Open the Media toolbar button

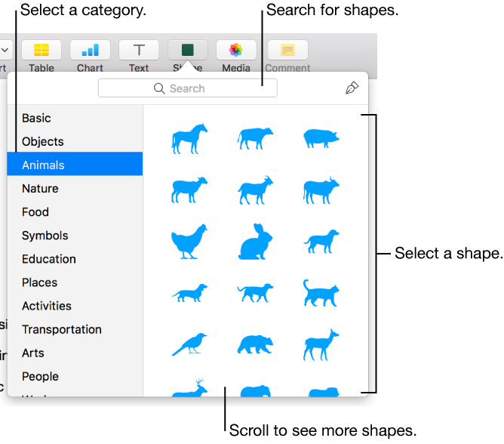[236, 50]
